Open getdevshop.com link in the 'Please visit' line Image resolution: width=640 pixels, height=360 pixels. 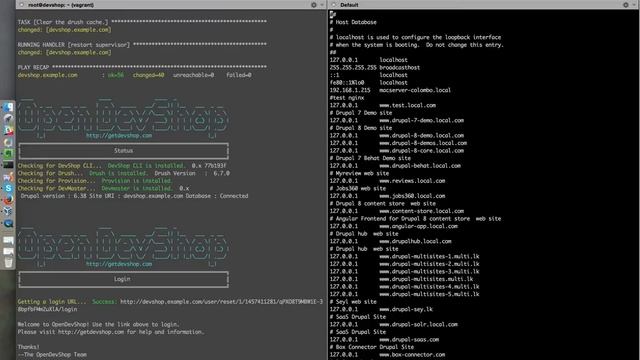point(91,332)
